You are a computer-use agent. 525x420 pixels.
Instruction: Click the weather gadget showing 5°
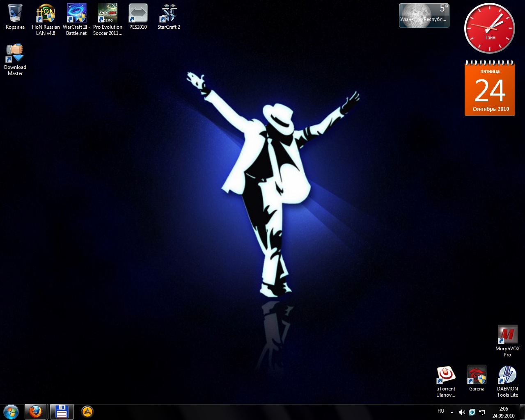424,16
